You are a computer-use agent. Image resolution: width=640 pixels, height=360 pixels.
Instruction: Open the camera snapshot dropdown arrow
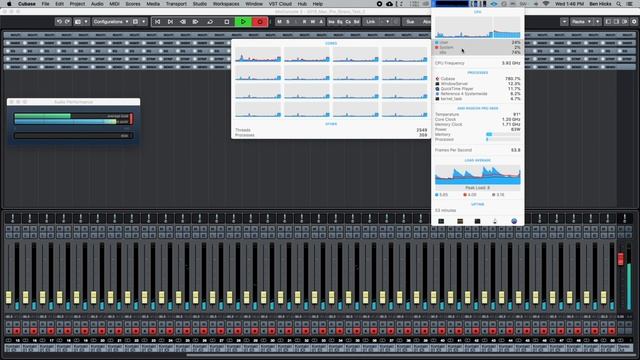coord(86,22)
